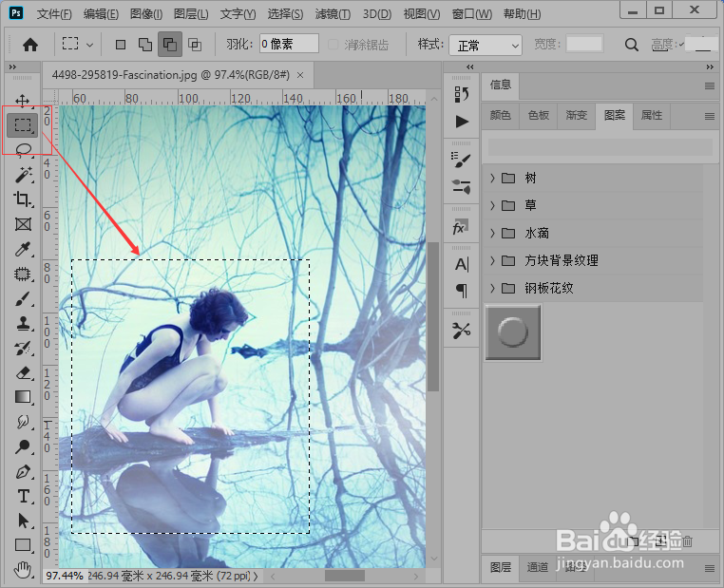This screenshot has width=724, height=588.
Task: Expand the 钢板花纹 pattern folder
Action: click(x=492, y=289)
